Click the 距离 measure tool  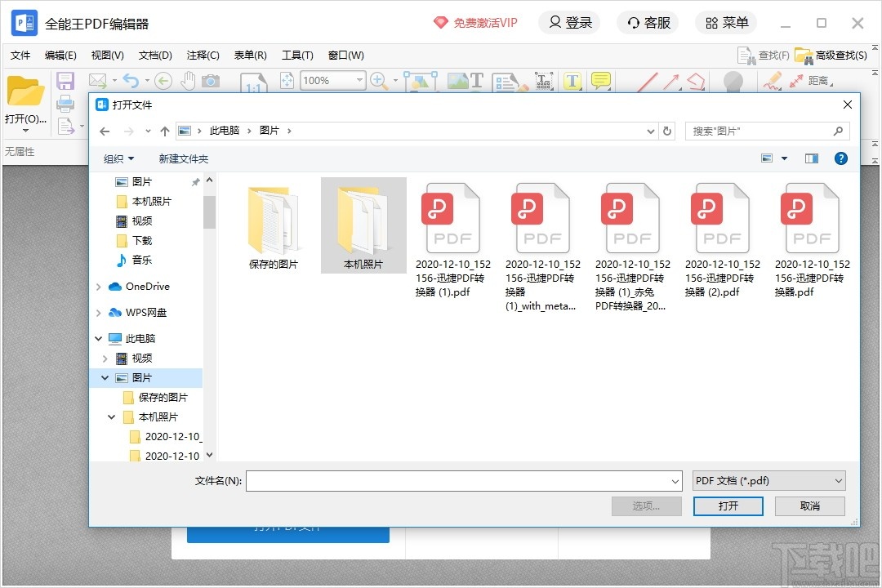pyautogui.click(x=819, y=81)
